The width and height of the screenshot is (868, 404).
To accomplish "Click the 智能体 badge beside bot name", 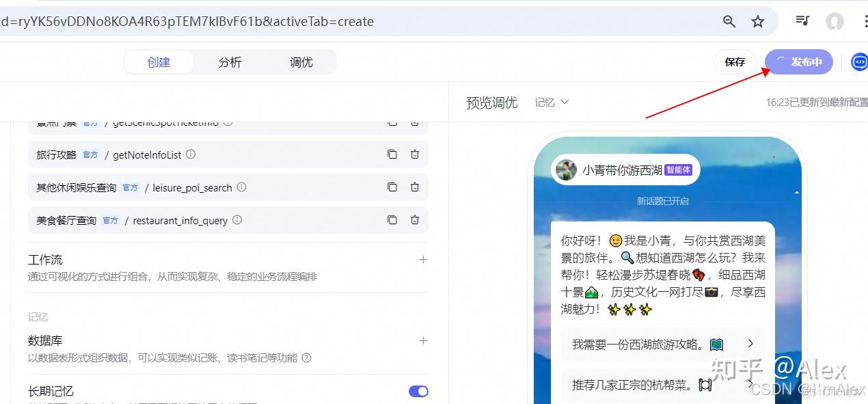I will (x=678, y=170).
